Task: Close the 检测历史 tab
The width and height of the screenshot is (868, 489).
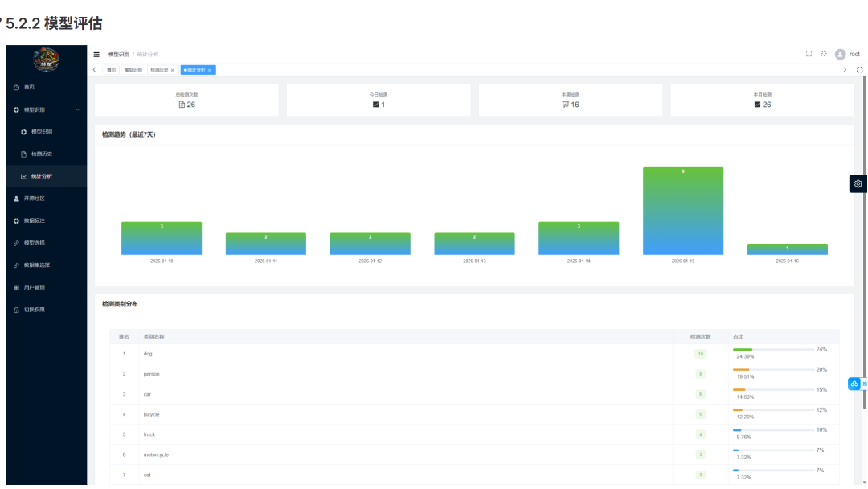Action: [x=172, y=70]
